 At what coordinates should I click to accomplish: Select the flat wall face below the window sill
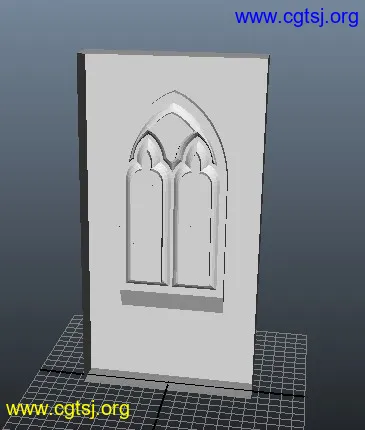pyautogui.click(x=172, y=340)
